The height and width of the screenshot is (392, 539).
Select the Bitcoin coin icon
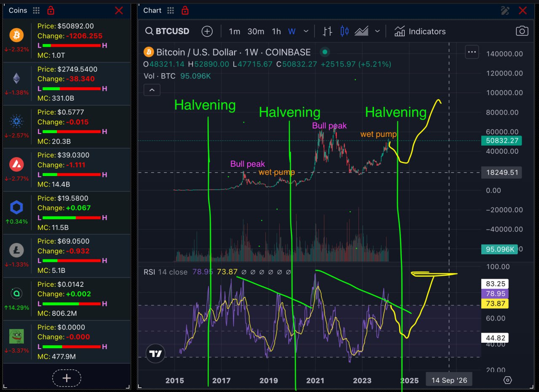click(16, 35)
